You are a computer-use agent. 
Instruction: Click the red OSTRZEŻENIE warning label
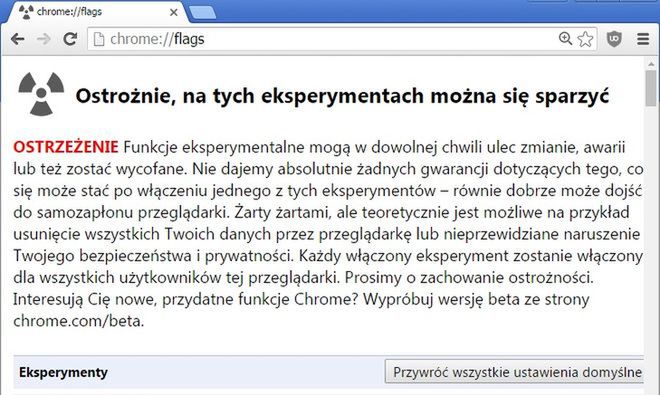click(x=66, y=147)
